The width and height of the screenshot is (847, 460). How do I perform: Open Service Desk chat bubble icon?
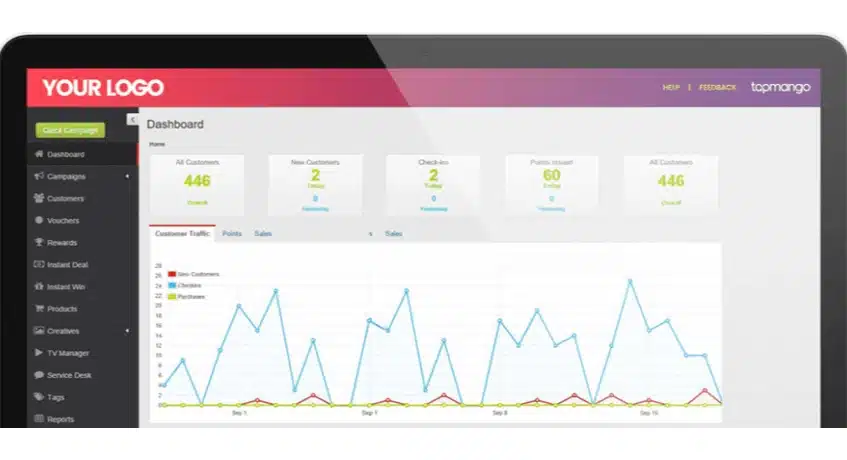[x=39, y=375]
